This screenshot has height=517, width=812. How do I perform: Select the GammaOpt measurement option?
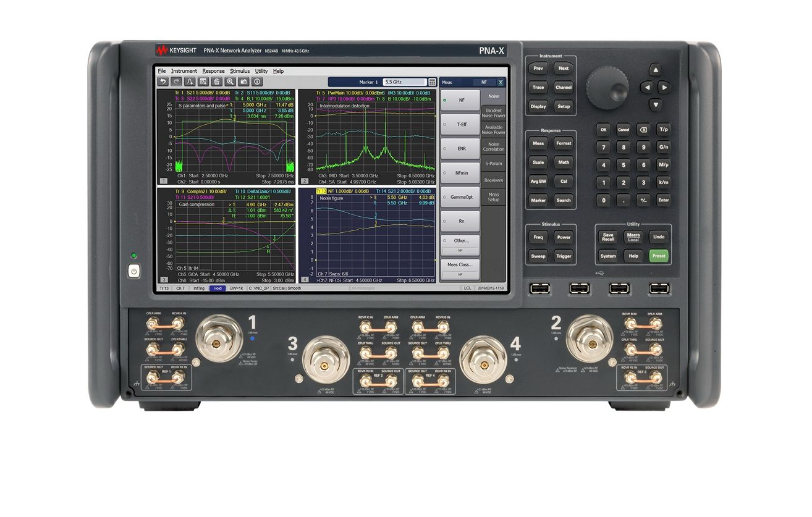click(x=460, y=196)
